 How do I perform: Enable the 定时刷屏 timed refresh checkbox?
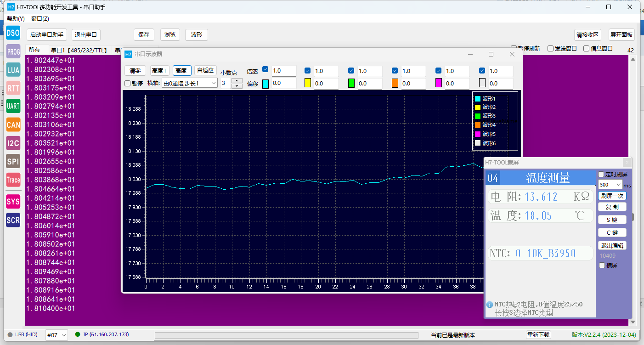pos(601,174)
